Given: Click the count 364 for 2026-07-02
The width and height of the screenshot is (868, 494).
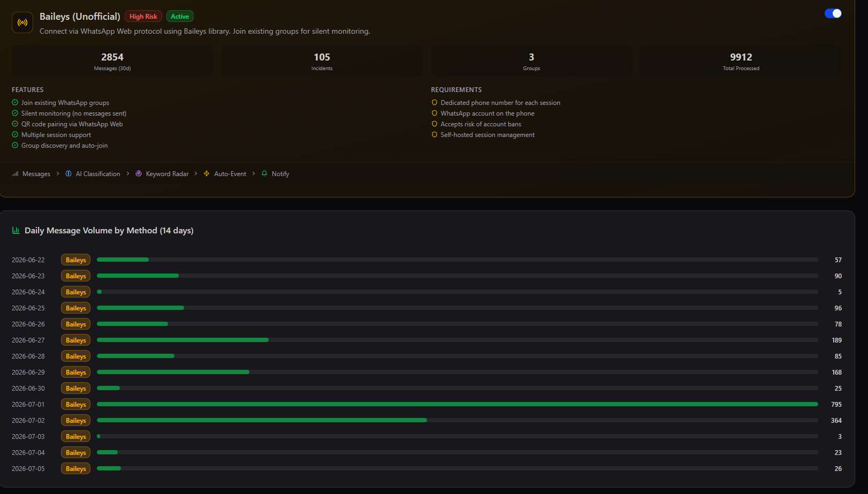Looking at the screenshot, I should (x=836, y=421).
